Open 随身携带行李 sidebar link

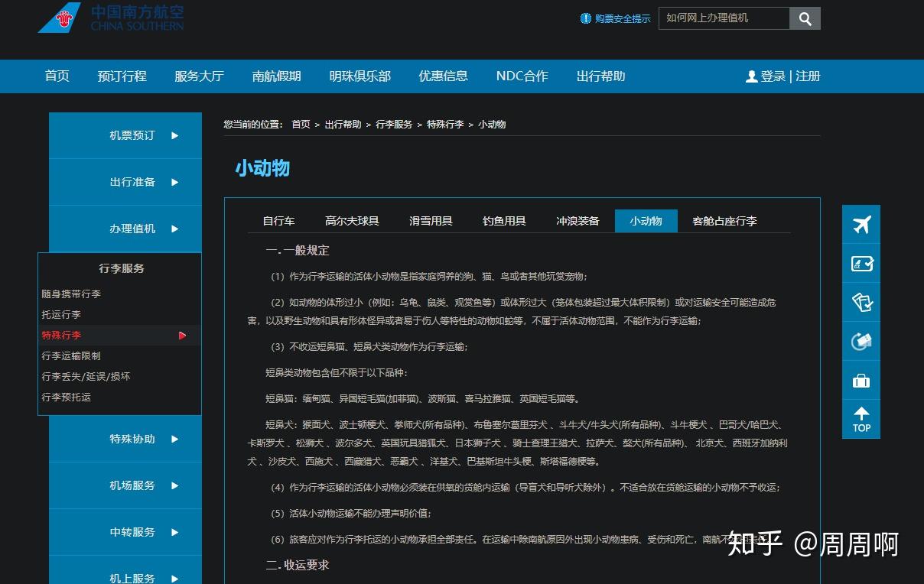(x=71, y=294)
